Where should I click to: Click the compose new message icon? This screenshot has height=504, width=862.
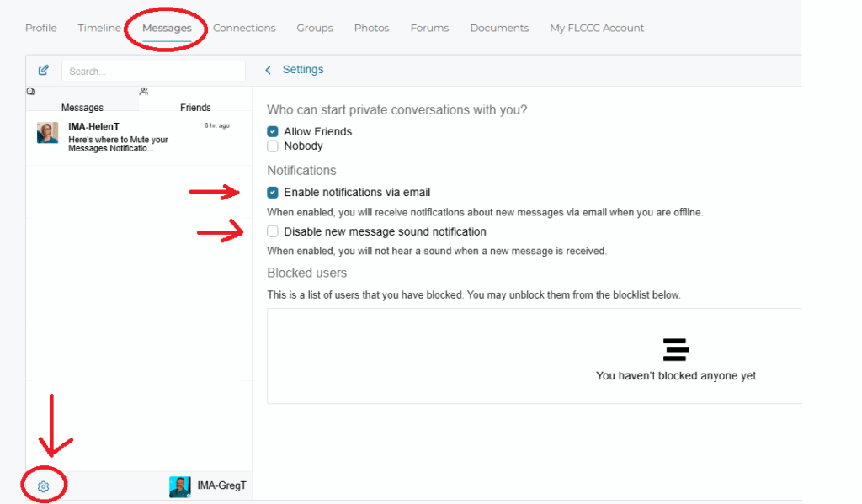44,71
